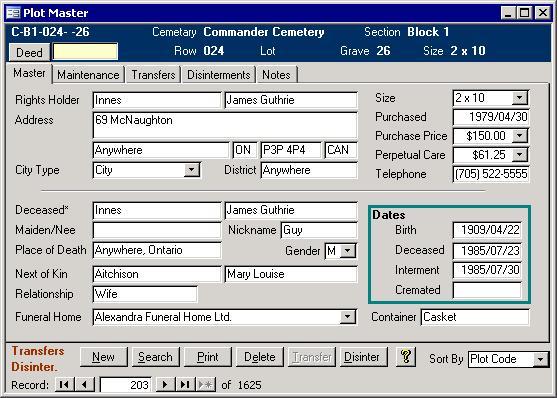Click the Telephone field

click(491, 174)
